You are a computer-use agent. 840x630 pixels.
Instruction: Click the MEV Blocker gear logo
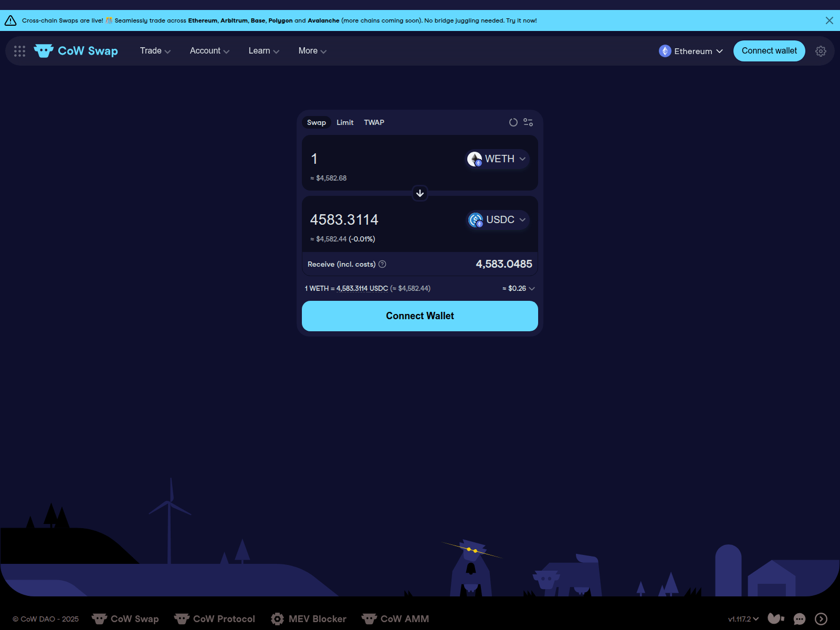[278, 619]
